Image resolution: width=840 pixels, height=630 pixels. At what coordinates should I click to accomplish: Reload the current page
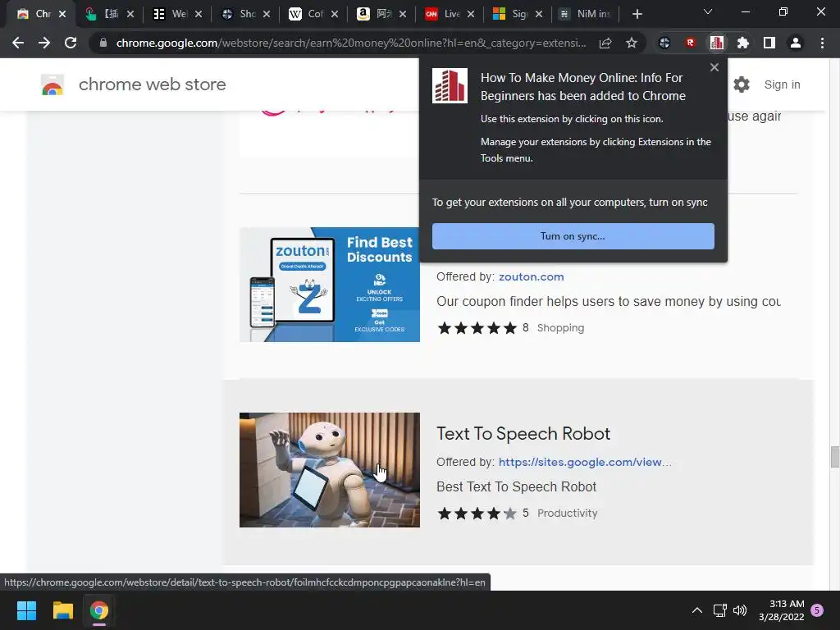point(71,43)
